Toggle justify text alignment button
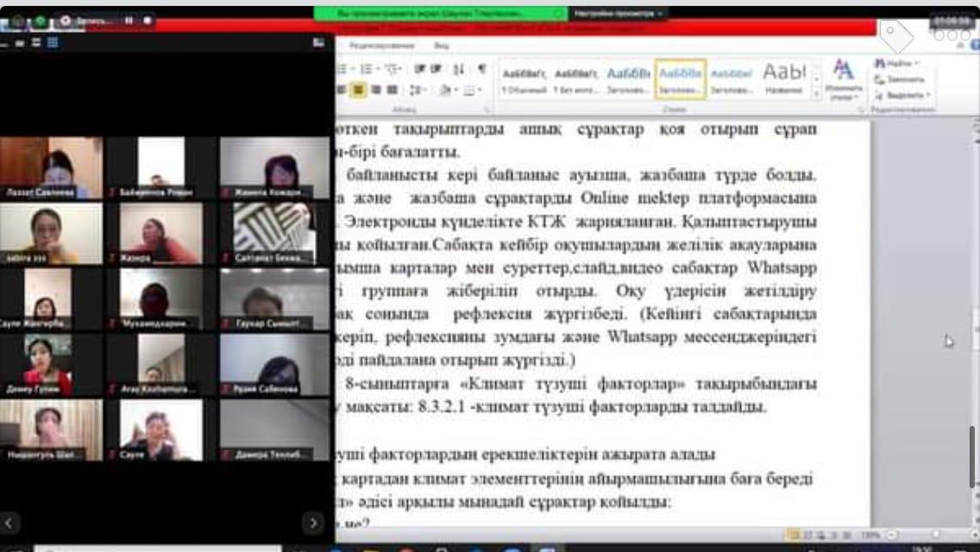This screenshot has height=552, width=980. click(392, 90)
